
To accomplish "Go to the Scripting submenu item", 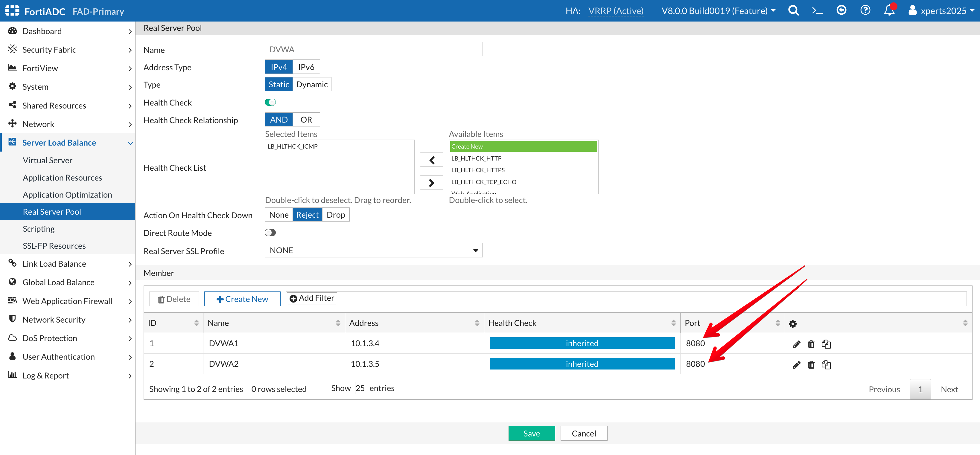I will coord(38,229).
